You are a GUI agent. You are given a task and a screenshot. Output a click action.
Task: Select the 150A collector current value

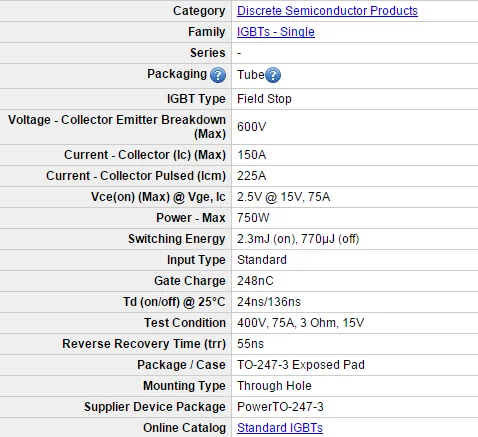coord(252,155)
